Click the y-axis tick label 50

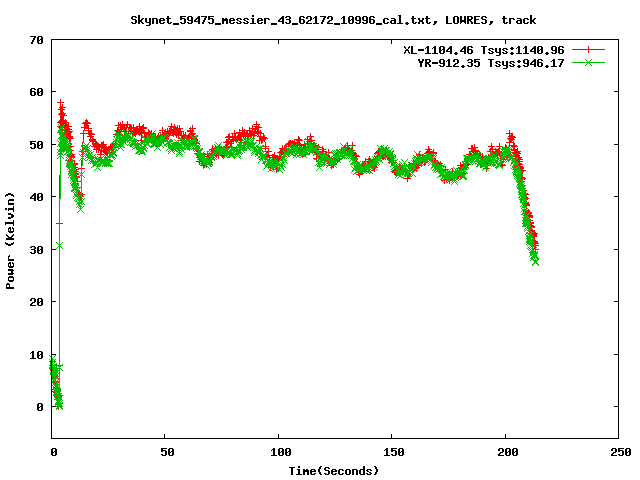(36, 145)
